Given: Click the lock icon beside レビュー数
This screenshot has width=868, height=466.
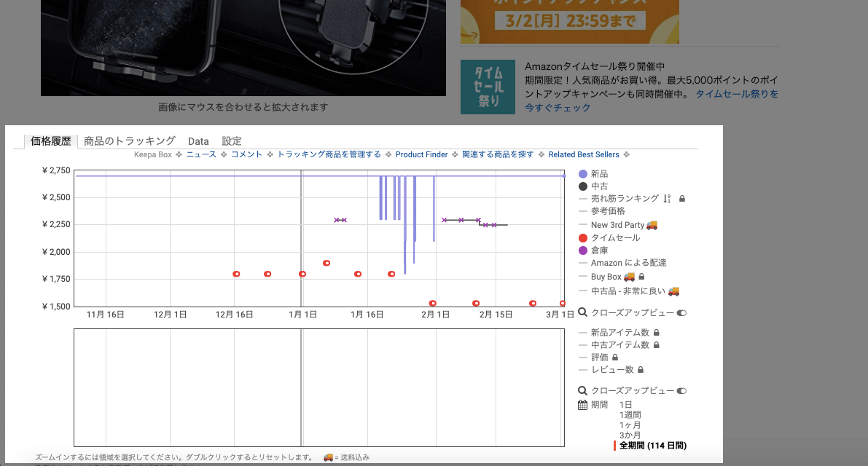Looking at the screenshot, I should tap(641, 370).
